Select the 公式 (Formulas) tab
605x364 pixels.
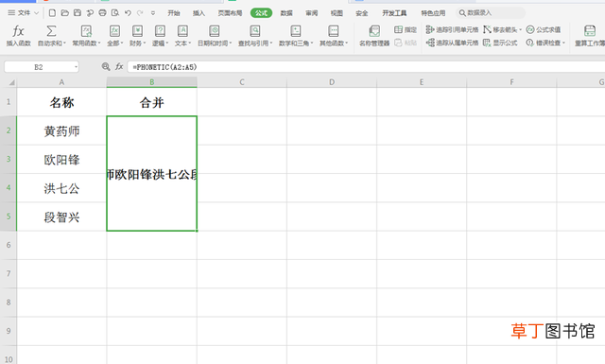click(261, 13)
